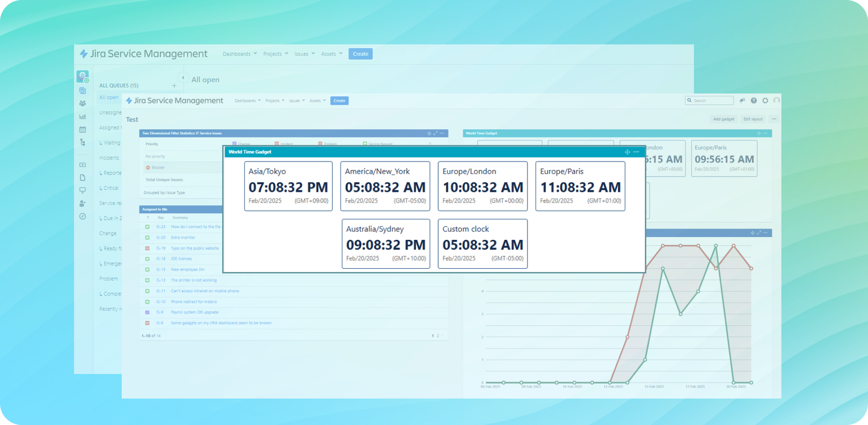868x425 pixels.
Task: Click the Add gadget button
Action: pos(724,119)
